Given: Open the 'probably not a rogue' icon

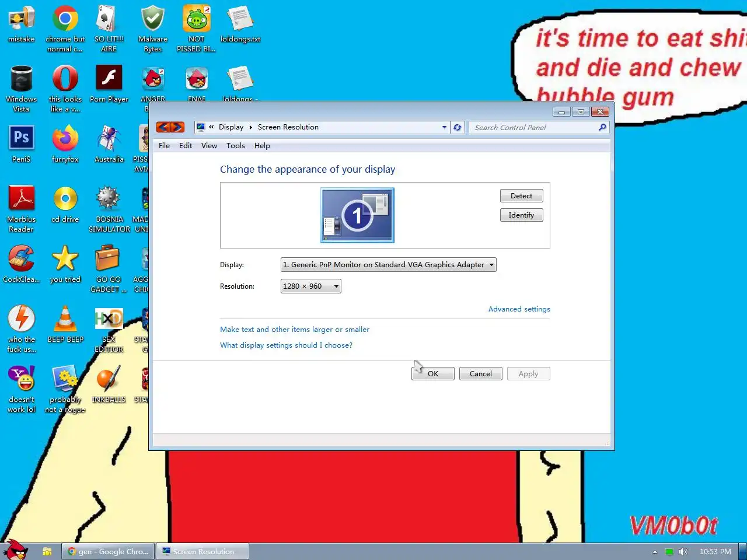Looking at the screenshot, I should pos(65,389).
